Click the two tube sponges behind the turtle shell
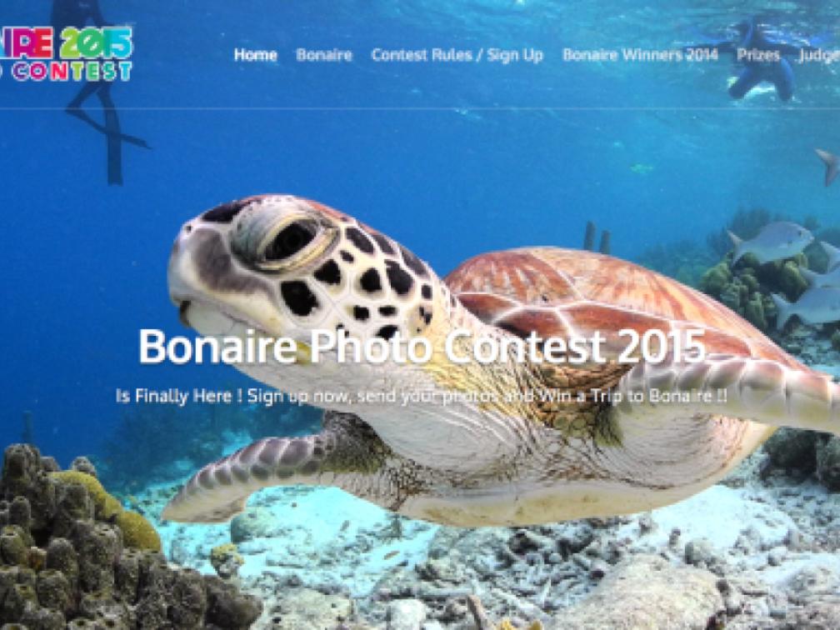Viewport: 840px width, 630px height. (x=597, y=237)
